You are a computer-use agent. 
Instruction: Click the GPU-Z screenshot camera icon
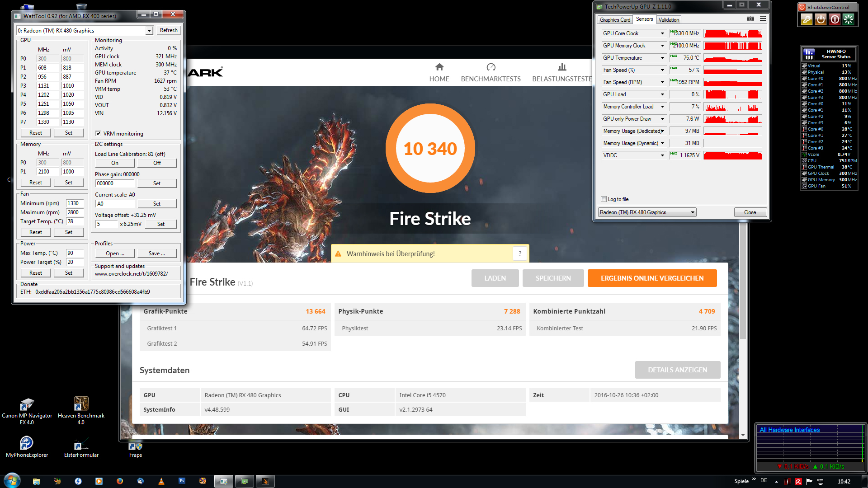[750, 19]
